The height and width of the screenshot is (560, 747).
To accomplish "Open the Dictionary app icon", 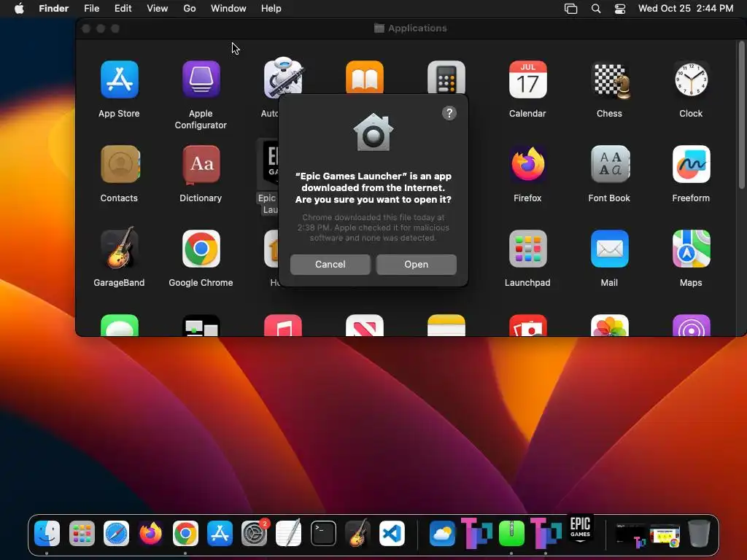I will 201,164.
